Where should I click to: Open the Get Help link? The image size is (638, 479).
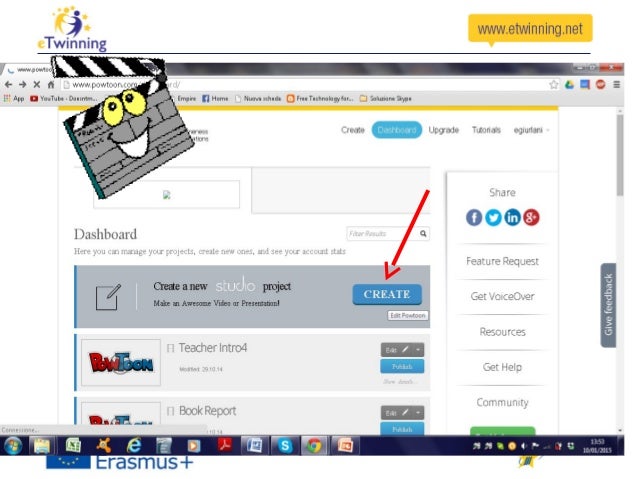tap(503, 367)
